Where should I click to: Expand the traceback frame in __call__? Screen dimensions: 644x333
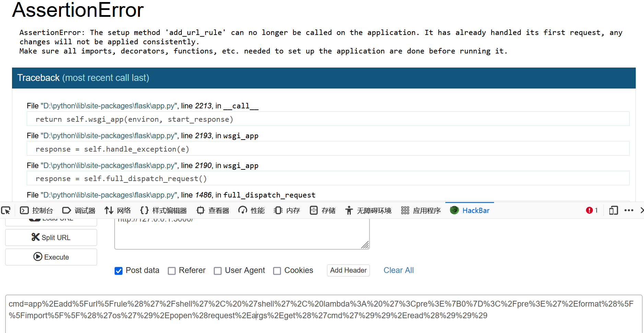tap(142, 106)
